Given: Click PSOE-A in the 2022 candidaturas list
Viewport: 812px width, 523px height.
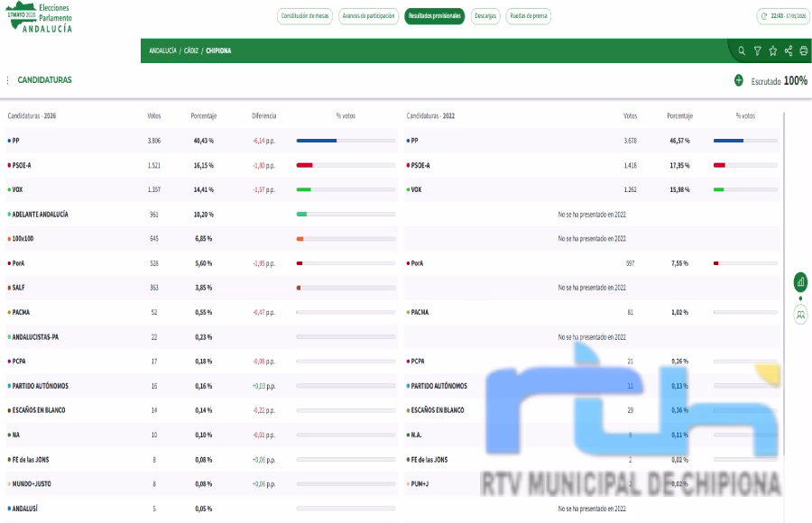Looking at the screenshot, I should [x=420, y=165].
